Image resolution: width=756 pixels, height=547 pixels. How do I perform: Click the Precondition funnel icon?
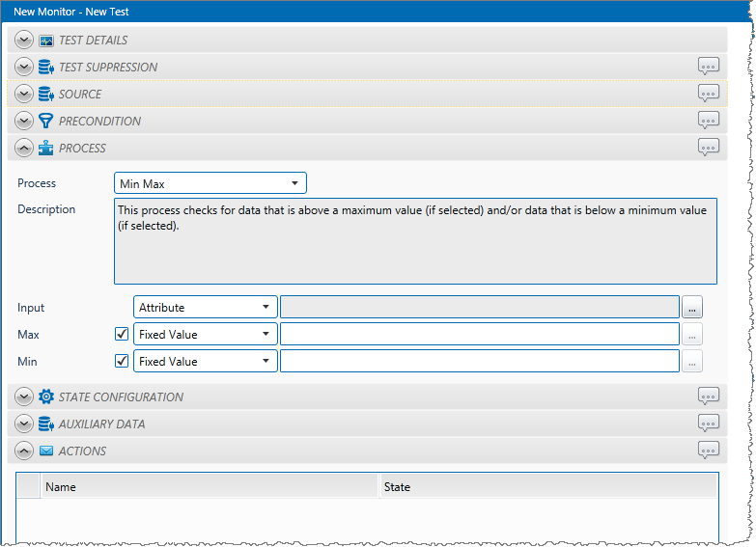click(45, 122)
